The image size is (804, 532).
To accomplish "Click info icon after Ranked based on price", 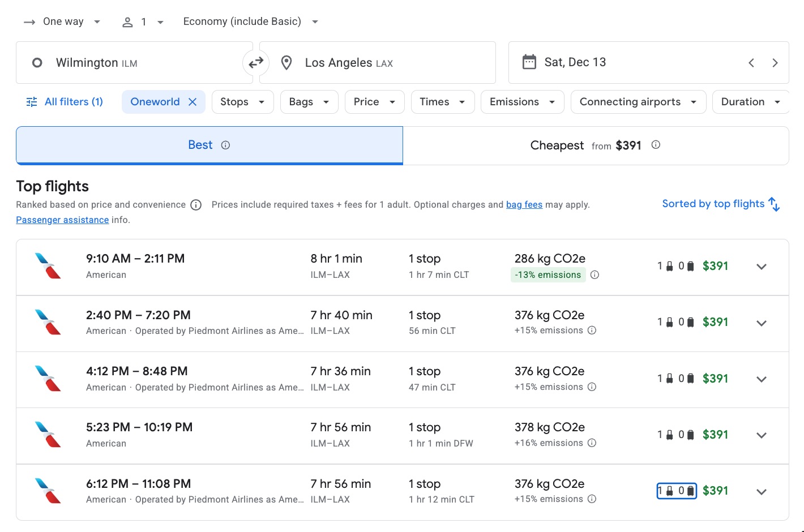I will coord(195,204).
